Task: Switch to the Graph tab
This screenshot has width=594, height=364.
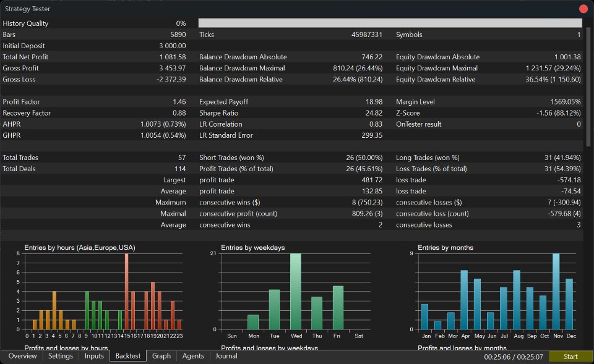Action: click(x=161, y=356)
